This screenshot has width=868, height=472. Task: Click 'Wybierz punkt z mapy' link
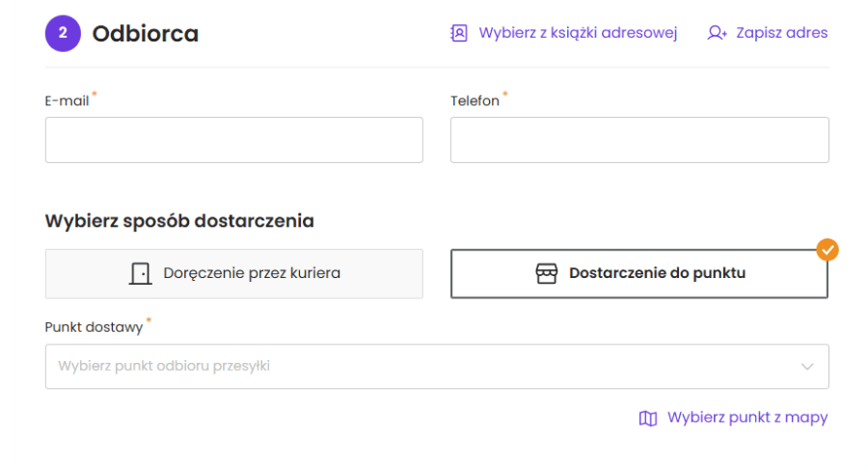point(746,418)
